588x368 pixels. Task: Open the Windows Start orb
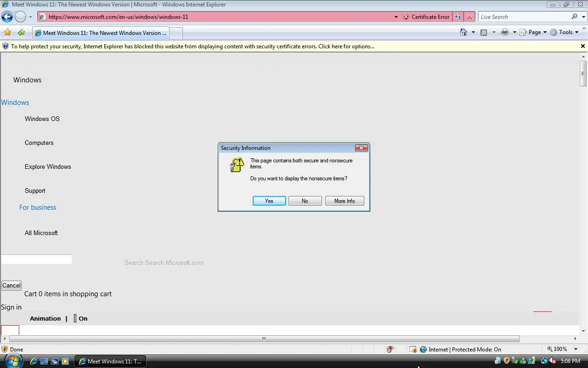(x=13, y=361)
